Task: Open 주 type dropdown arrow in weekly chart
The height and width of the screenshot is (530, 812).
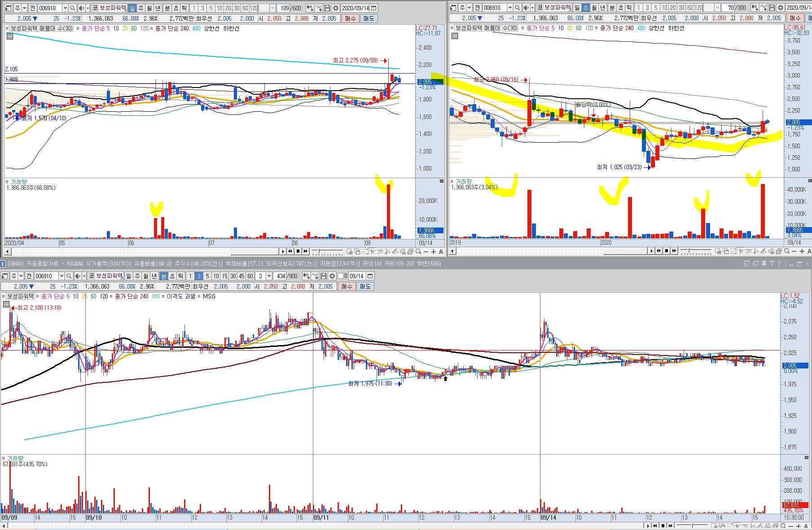Action: 469,8
